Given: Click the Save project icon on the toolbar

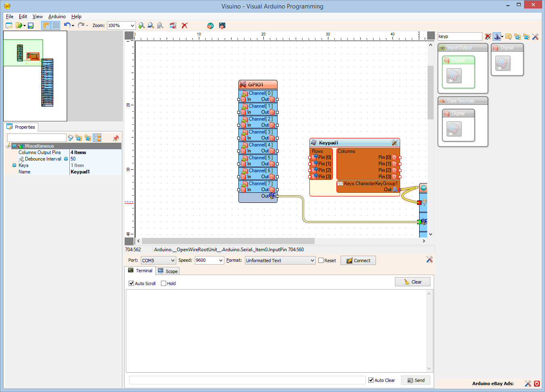Looking at the screenshot, I should [30, 25].
